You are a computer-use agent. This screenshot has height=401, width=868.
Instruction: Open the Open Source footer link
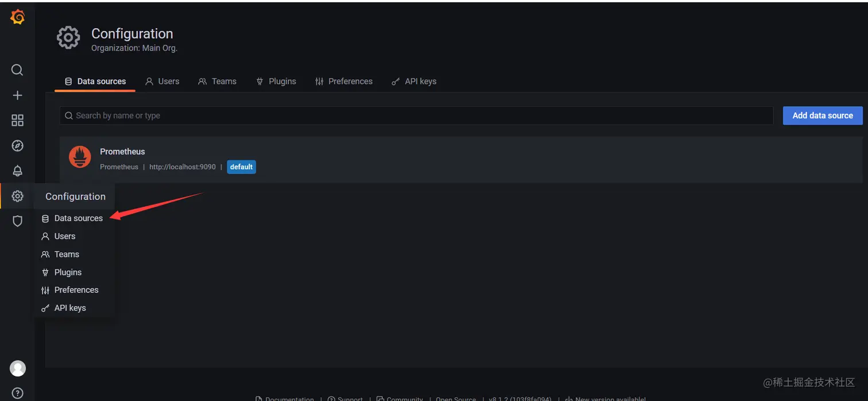click(x=456, y=398)
